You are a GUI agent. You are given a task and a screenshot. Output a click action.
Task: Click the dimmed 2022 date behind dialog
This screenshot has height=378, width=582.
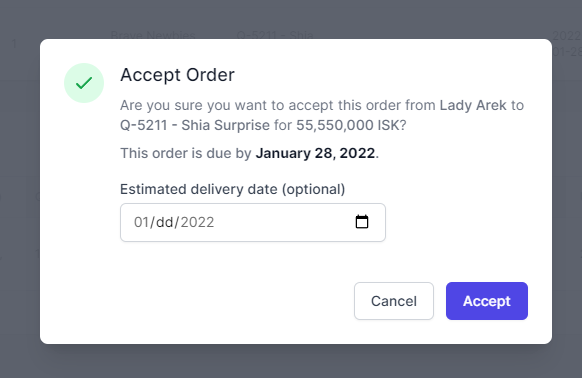[566, 36]
